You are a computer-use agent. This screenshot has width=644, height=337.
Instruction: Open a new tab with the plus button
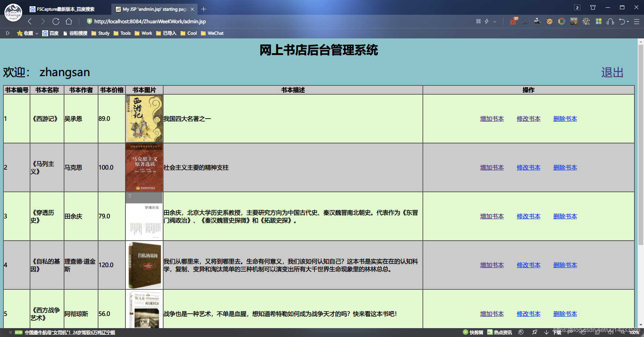pyautogui.click(x=203, y=9)
